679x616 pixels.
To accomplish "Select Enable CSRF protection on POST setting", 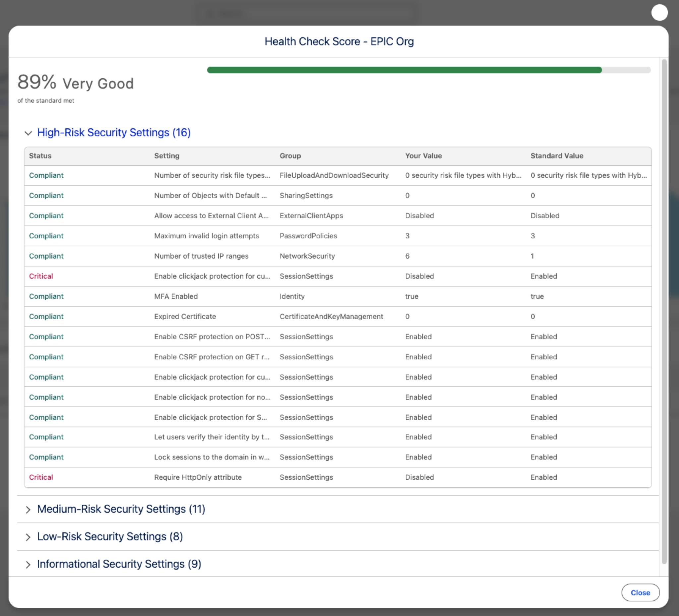I will coord(212,337).
